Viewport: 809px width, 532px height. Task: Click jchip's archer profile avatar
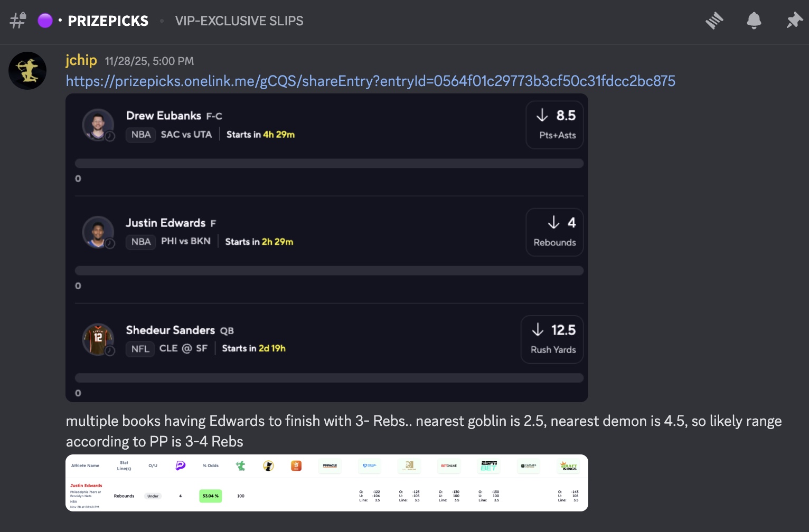[27, 71]
